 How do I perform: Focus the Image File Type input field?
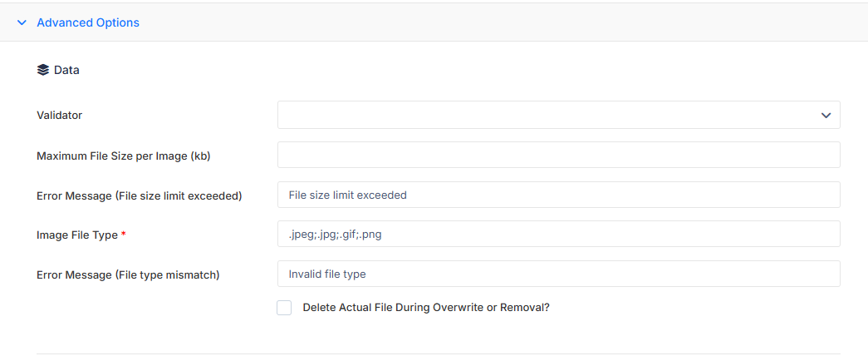click(558, 234)
